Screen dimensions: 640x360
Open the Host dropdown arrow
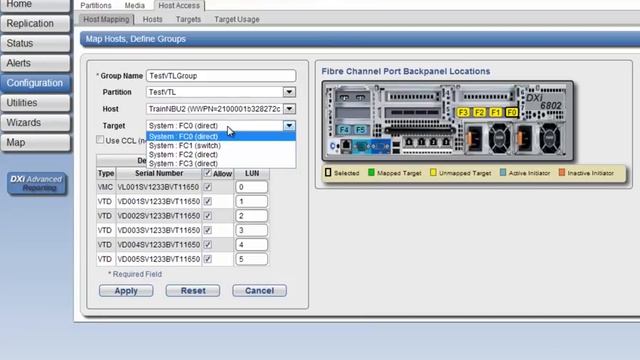point(289,109)
